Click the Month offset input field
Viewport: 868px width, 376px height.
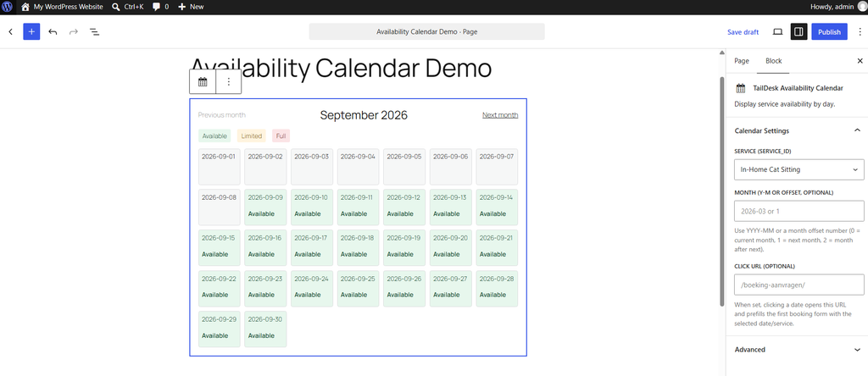click(798, 211)
